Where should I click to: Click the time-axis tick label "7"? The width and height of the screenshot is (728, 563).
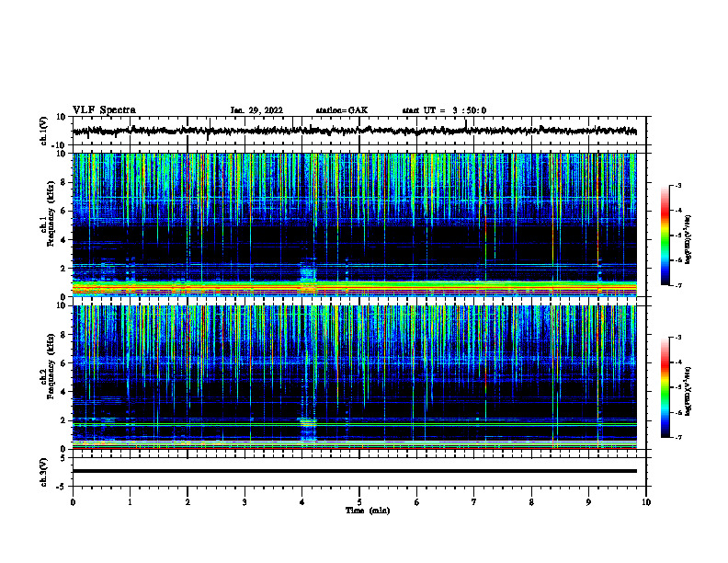point(474,502)
